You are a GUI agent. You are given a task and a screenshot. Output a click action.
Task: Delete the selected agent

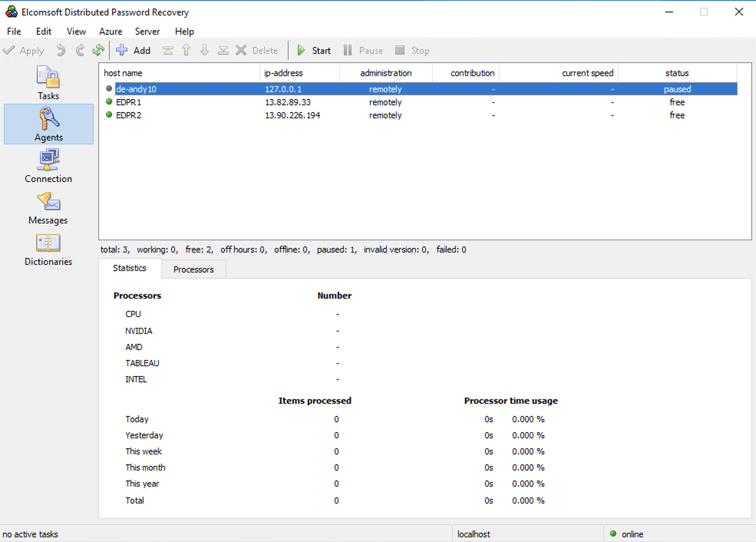tap(256, 50)
